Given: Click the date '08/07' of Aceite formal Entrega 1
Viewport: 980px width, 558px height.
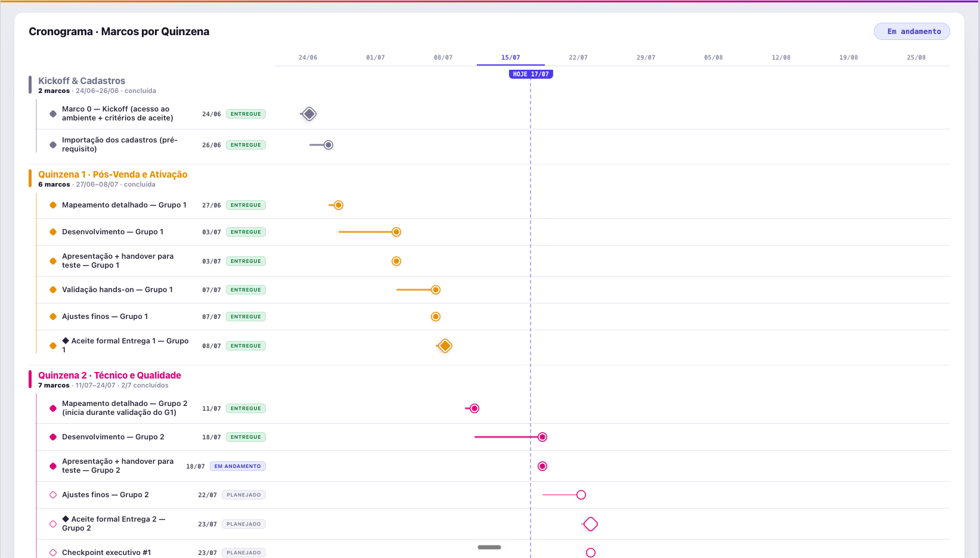Looking at the screenshot, I should [212, 346].
